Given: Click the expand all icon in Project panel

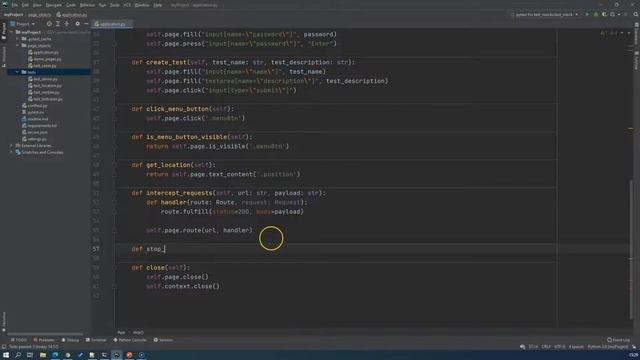Looking at the screenshot, I should pyautogui.click(x=58, y=24).
